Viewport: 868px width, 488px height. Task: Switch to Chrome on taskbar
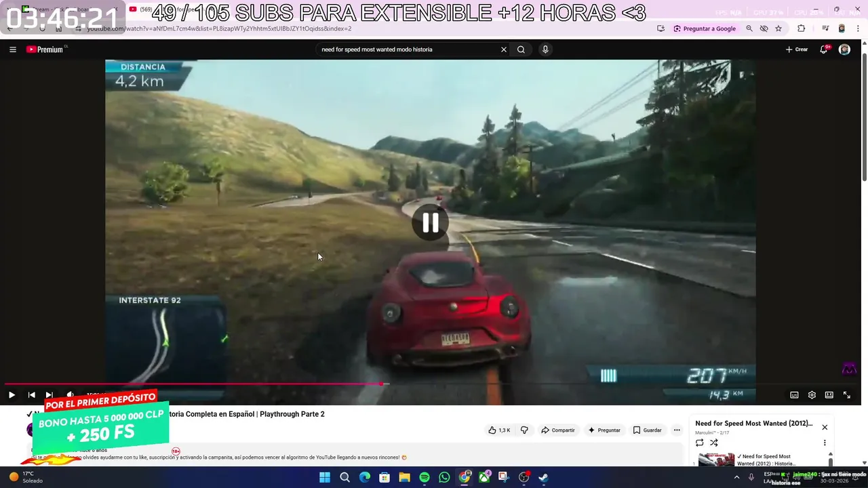coord(465,477)
